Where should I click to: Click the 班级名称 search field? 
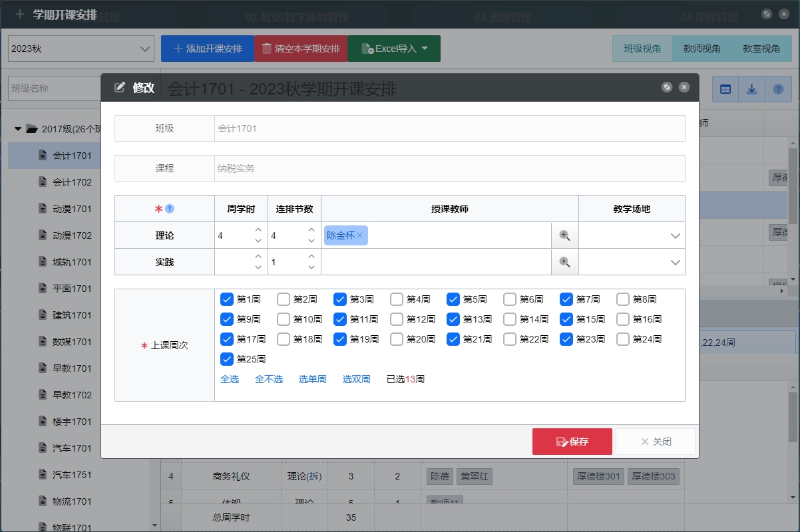pyautogui.click(x=55, y=88)
